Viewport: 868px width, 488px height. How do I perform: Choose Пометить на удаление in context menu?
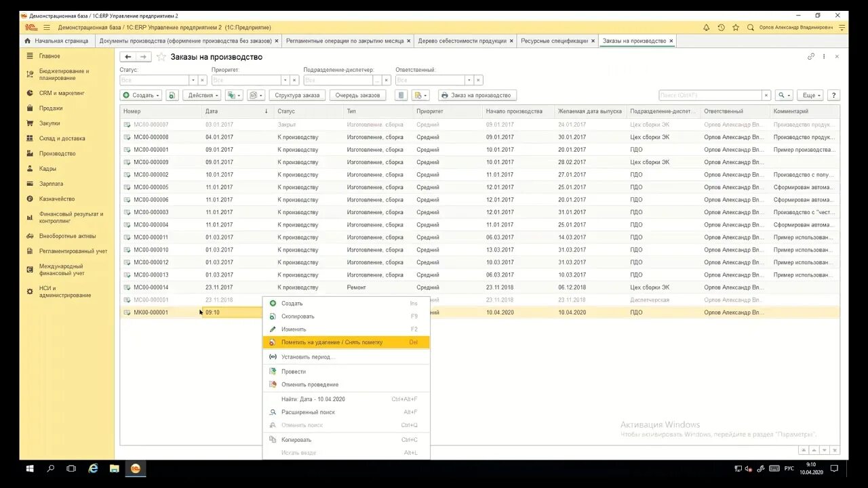346,342
